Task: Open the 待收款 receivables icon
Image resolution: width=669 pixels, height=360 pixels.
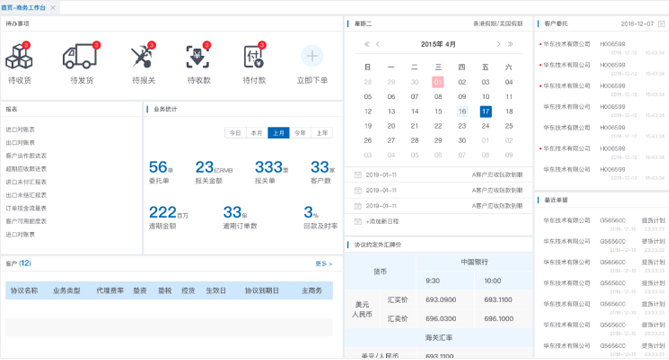Action: [198, 57]
